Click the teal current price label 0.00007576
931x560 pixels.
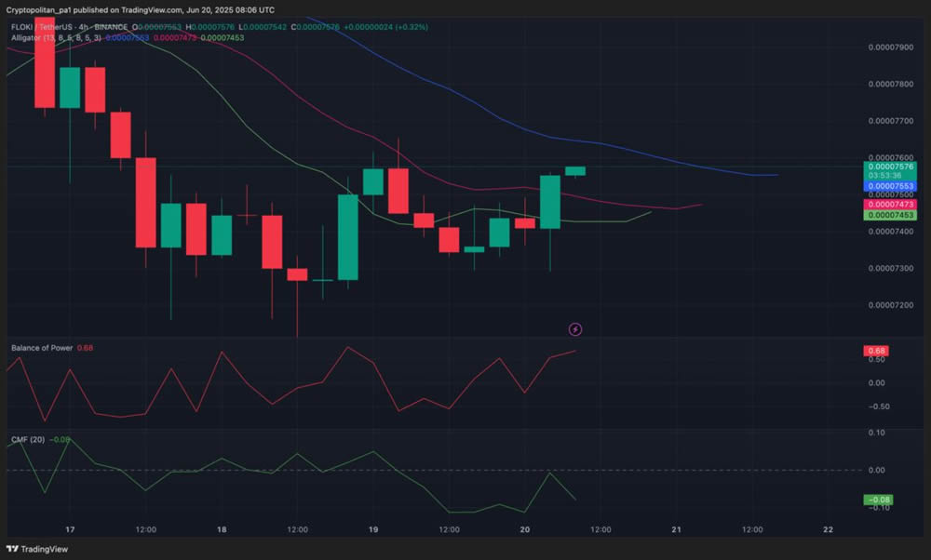click(x=891, y=167)
